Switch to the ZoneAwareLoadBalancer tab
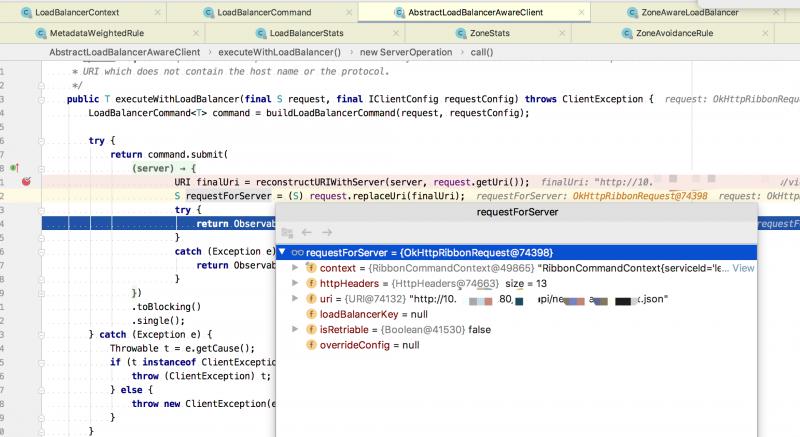The width and height of the screenshot is (800, 437). click(690, 12)
